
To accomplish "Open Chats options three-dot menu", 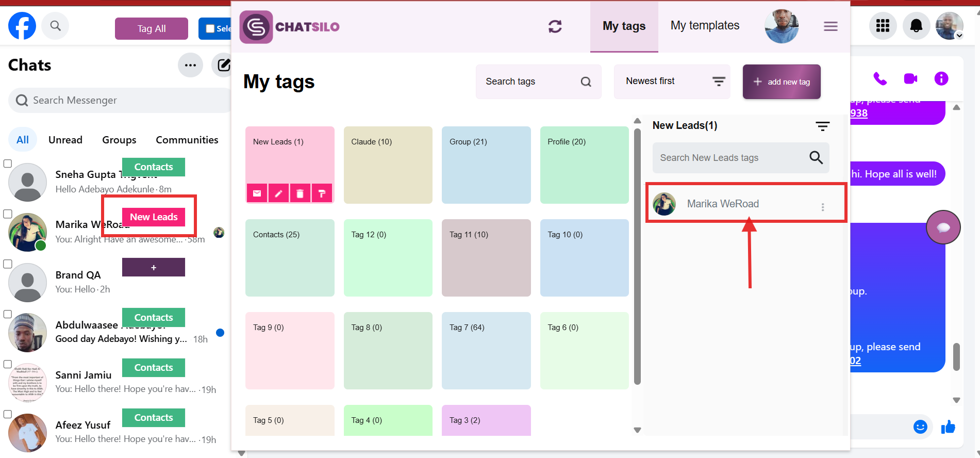I will pos(190,65).
